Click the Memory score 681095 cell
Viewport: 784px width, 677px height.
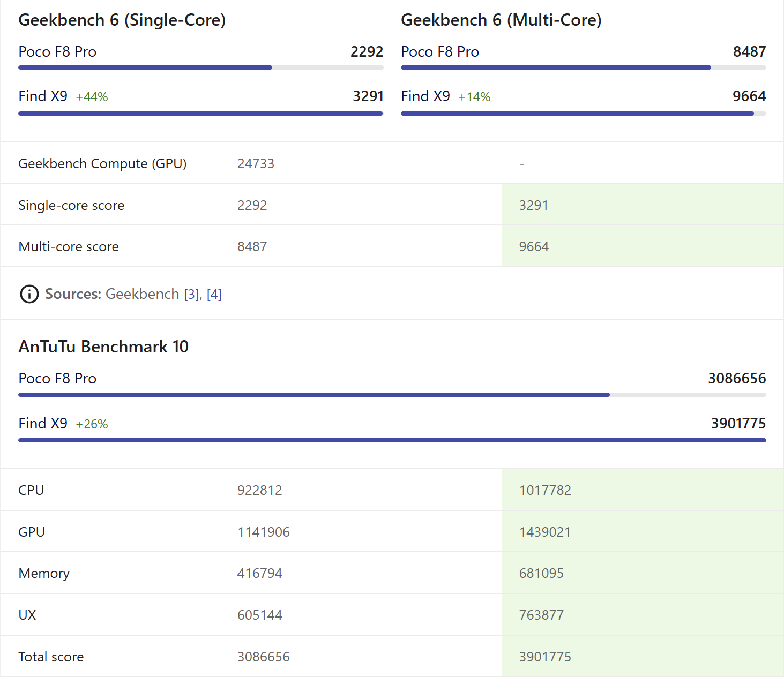(x=643, y=573)
